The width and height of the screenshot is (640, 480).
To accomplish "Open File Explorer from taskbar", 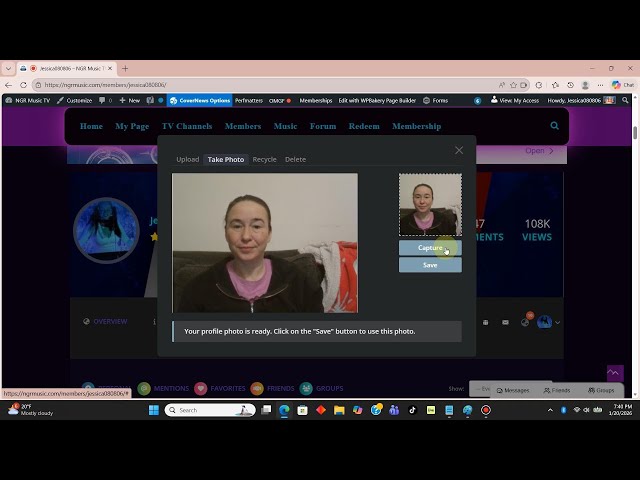I will point(339,410).
